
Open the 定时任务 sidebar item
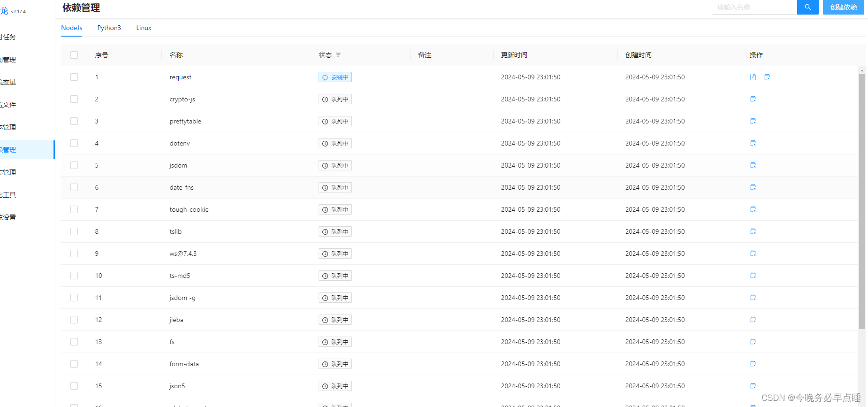(x=27, y=37)
